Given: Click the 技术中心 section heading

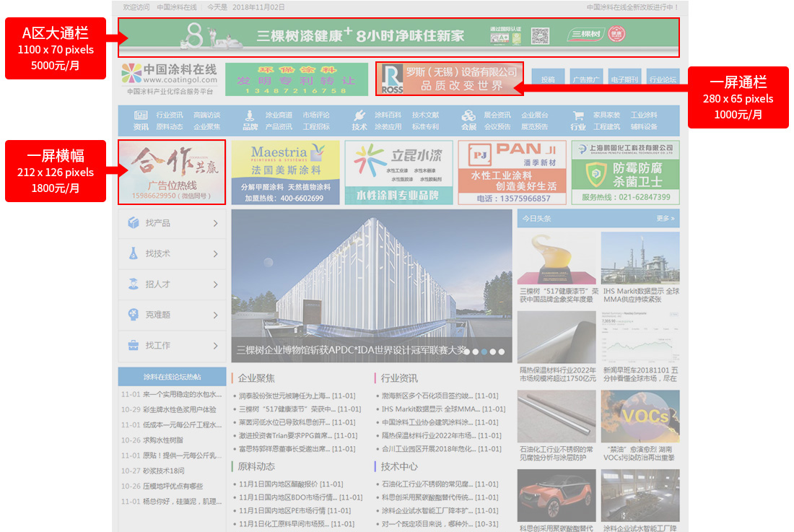Looking at the screenshot, I should click(x=399, y=466).
